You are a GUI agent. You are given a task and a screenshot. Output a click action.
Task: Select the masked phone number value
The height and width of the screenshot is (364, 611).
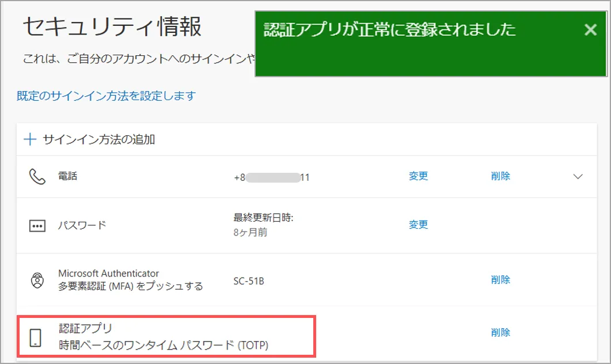coord(272,177)
